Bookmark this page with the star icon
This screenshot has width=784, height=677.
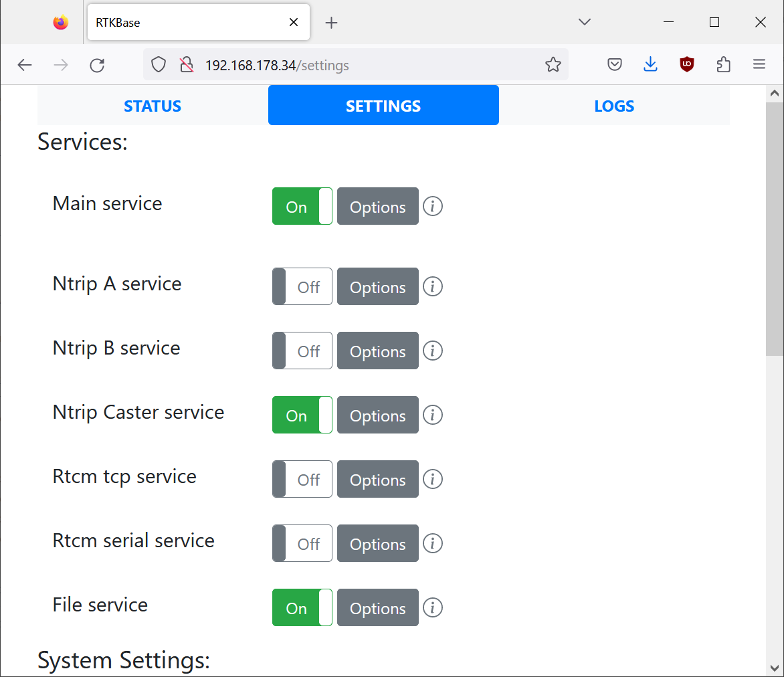[x=553, y=65]
